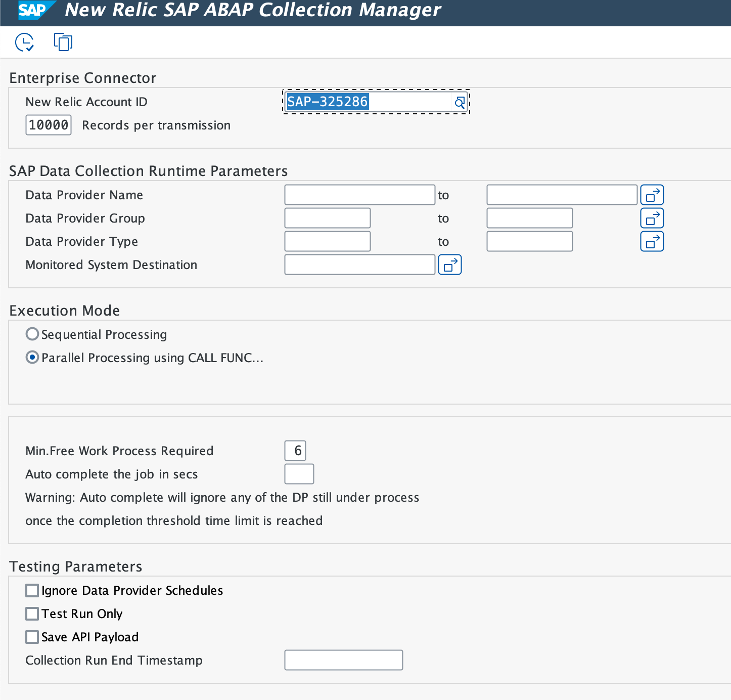Viewport: 731px width, 700px height.
Task: Open multiple selection for Data Provider Type
Action: click(x=652, y=242)
